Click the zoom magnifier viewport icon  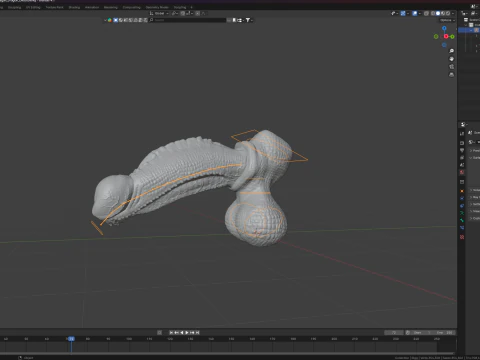(x=451, y=51)
